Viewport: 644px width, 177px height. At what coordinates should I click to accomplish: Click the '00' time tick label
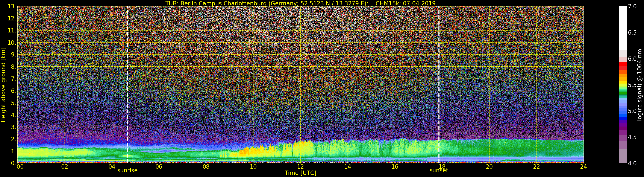click(20, 167)
